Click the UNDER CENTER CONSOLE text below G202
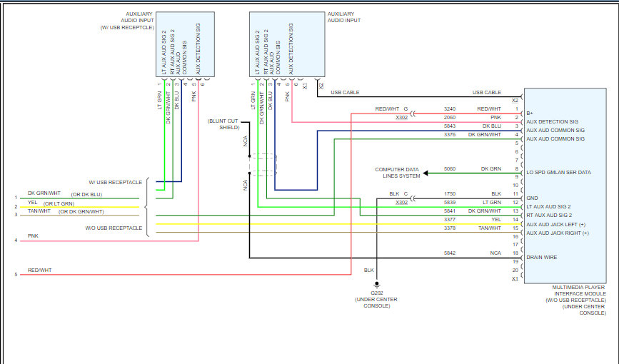The image size is (619, 364). click(376, 303)
